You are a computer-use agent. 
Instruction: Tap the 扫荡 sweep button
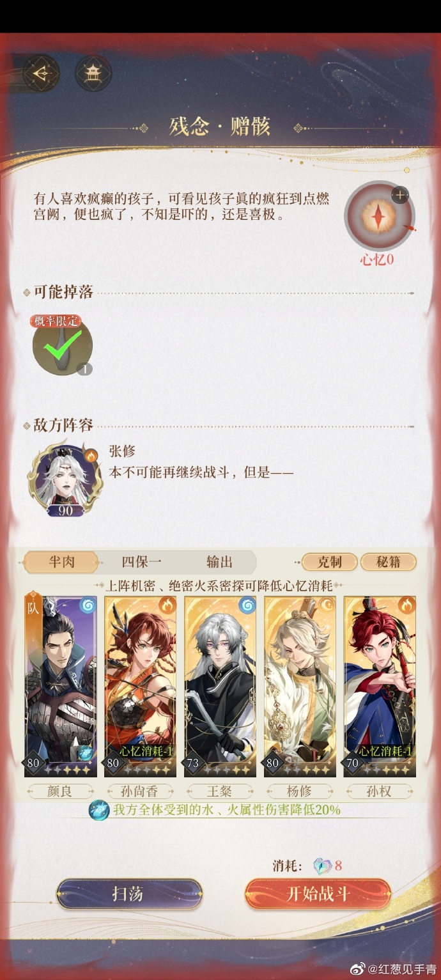pyautogui.click(x=129, y=894)
